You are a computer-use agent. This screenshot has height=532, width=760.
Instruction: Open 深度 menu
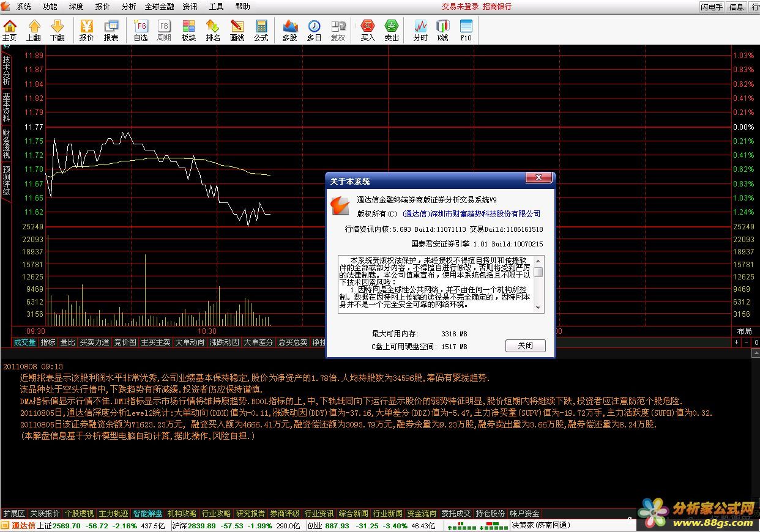[76, 7]
